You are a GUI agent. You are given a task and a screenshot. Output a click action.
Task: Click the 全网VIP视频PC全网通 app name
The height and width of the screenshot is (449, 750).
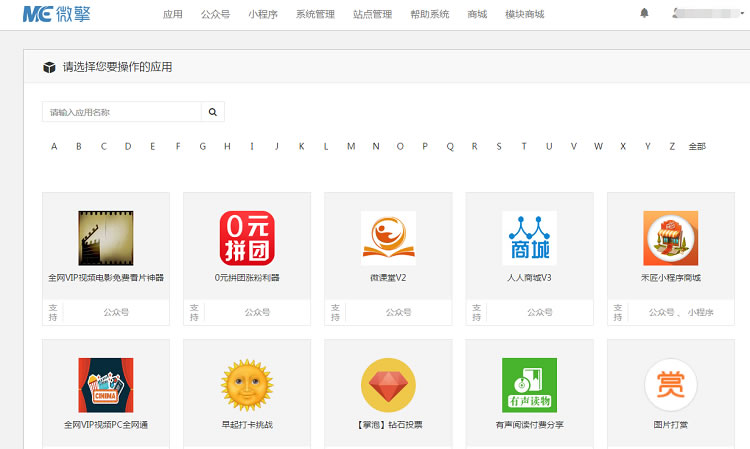pyautogui.click(x=106, y=425)
